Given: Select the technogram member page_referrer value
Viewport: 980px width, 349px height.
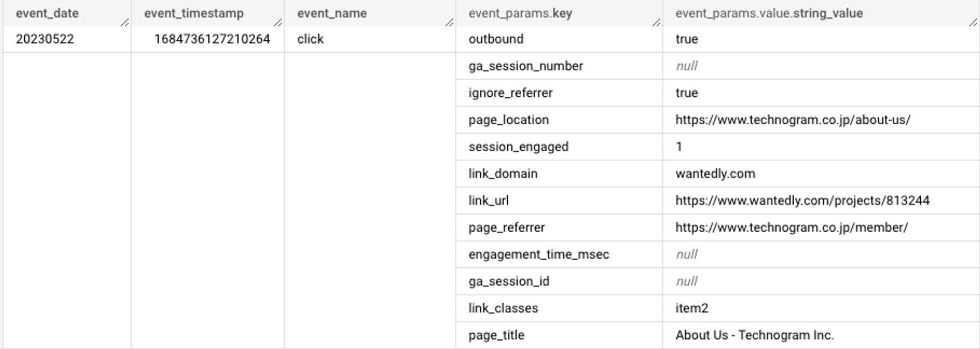Looking at the screenshot, I should pos(792,227).
